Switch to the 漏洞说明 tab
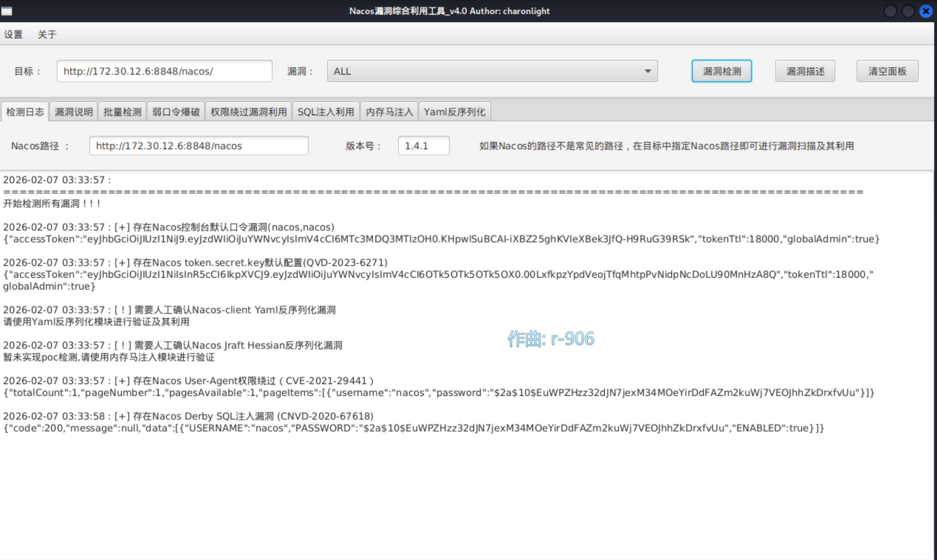 74,112
